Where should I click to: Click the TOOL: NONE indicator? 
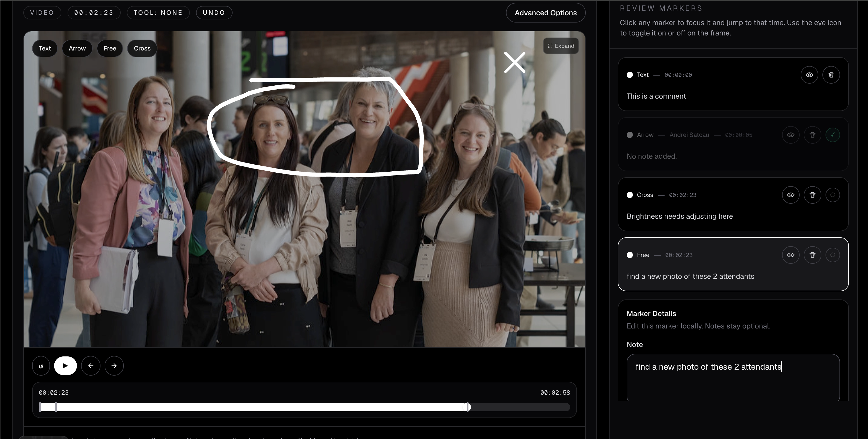click(x=158, y=12)
